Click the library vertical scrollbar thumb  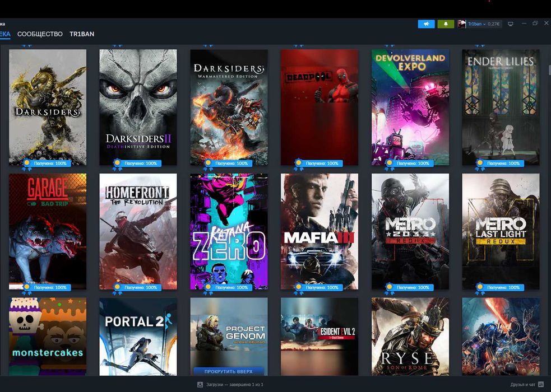(549, 69)
